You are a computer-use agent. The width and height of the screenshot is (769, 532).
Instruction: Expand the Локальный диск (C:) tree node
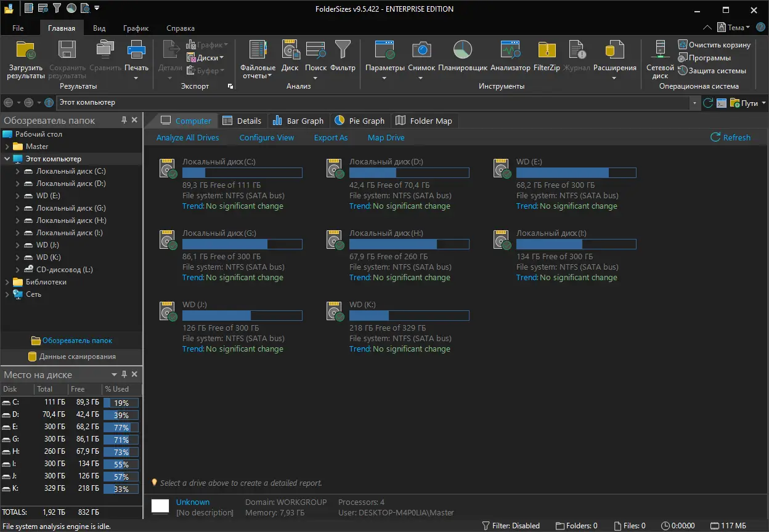(x=18, y=171)
